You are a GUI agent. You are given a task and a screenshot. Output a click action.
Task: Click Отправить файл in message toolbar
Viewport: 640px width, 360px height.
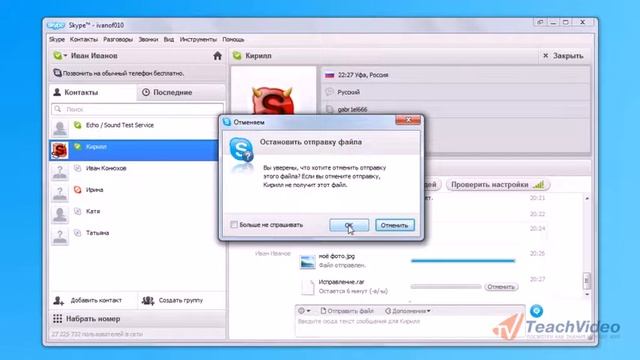coord(347,311)
